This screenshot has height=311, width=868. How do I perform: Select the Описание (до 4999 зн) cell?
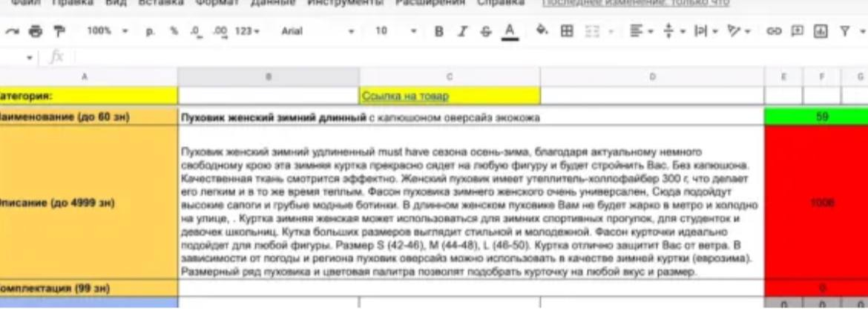point(88,203)
